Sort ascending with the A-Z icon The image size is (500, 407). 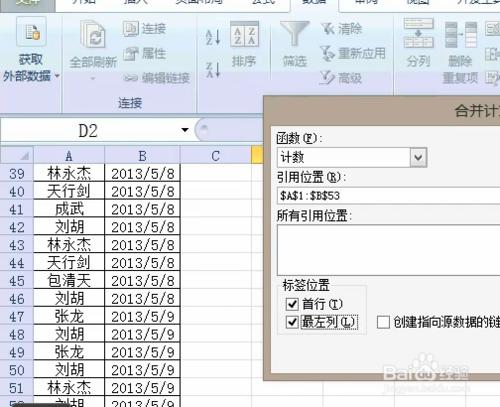coord(213,37)
